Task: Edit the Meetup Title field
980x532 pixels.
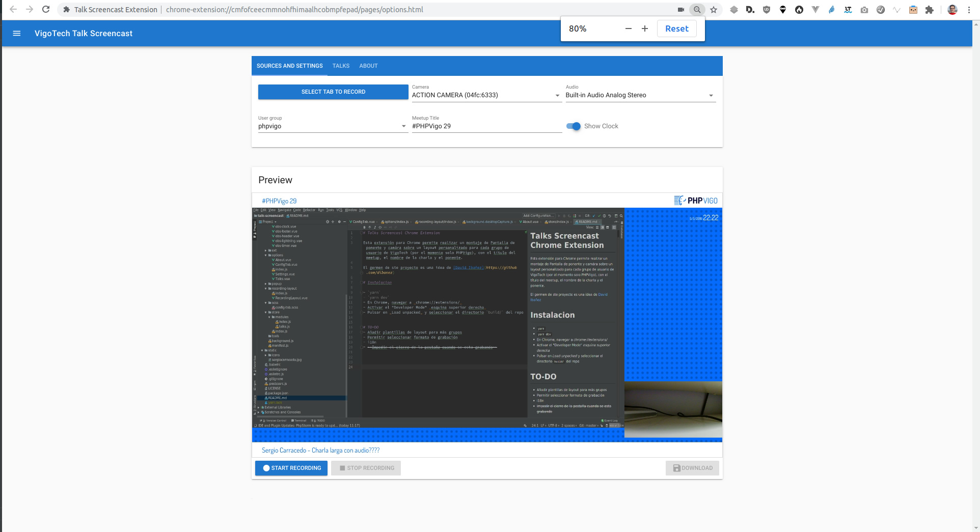Action: click(486, 126)
